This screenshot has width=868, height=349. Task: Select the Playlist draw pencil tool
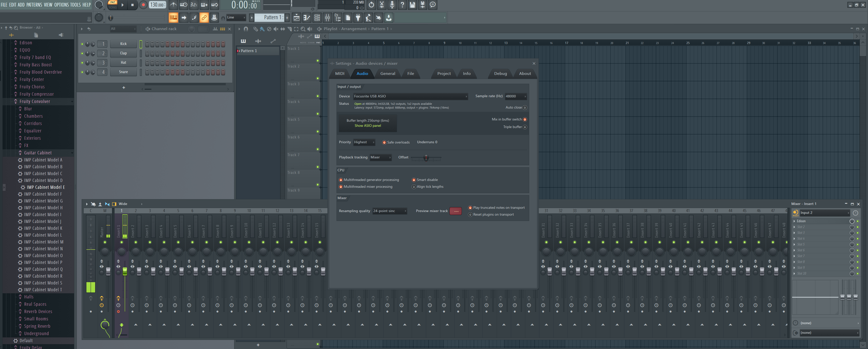tap(255, 29)
